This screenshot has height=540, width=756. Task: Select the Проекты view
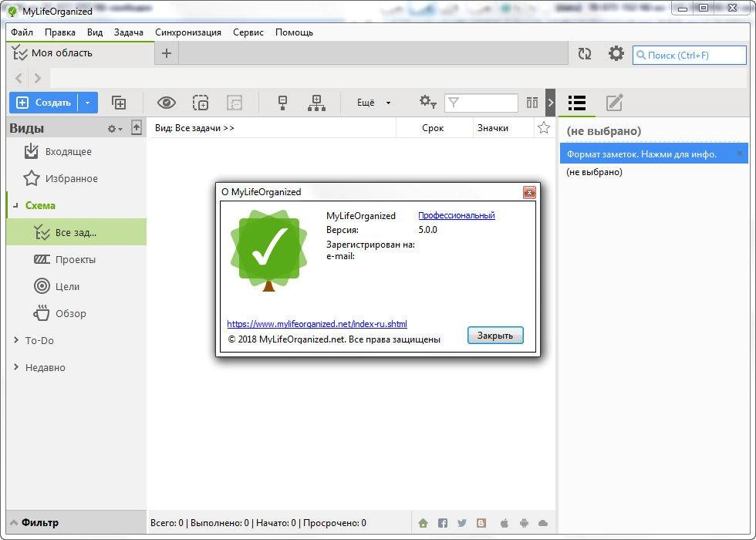[x=76, y=259]
